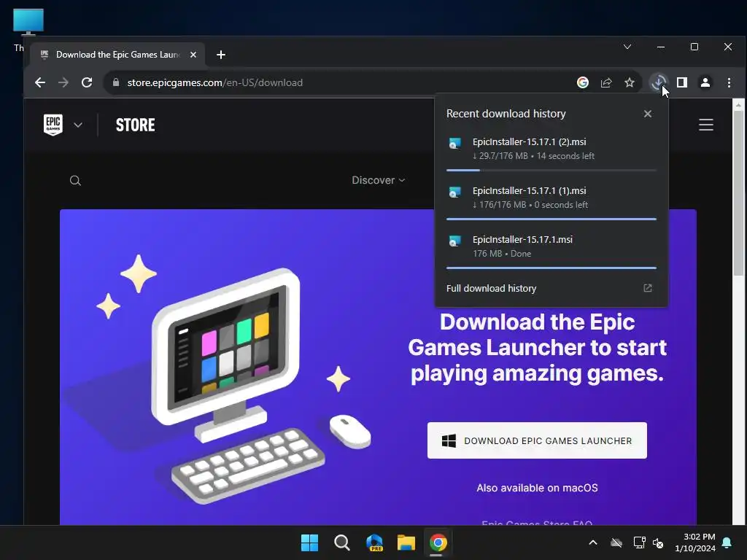Open the Chrome side panel
The height and width of the screenshot is (560, 747).
(x=682, y=82)
